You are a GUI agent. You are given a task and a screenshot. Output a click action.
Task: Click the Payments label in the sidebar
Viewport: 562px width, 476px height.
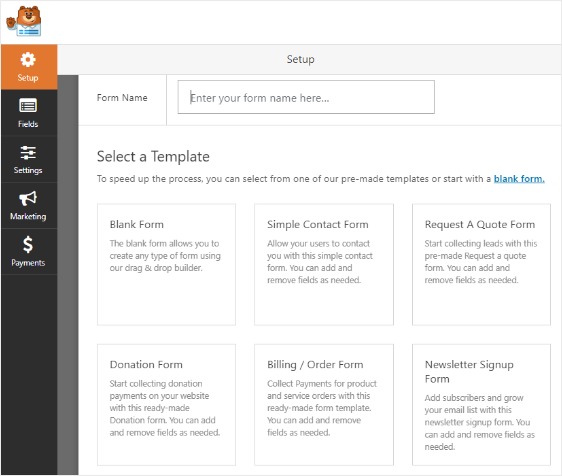pyautogui.click(x=28, y=263)
